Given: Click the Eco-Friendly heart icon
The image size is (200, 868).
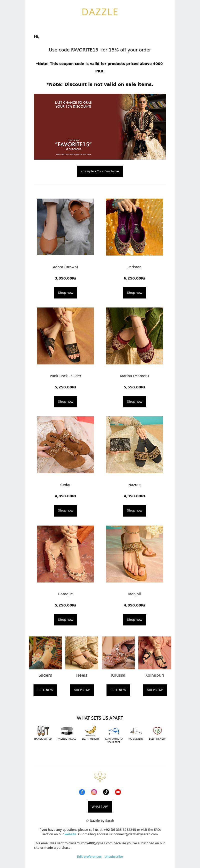Looking at the screenshot, I should [157, 731].
